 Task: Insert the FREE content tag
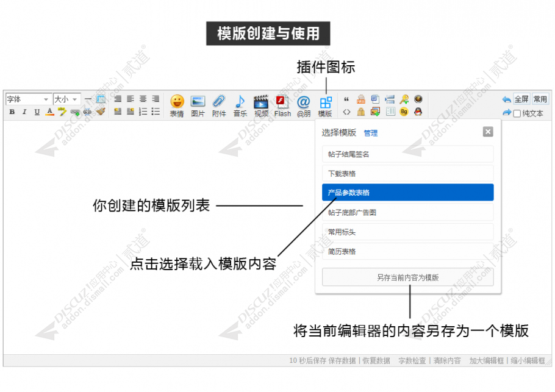pos(360,99)
